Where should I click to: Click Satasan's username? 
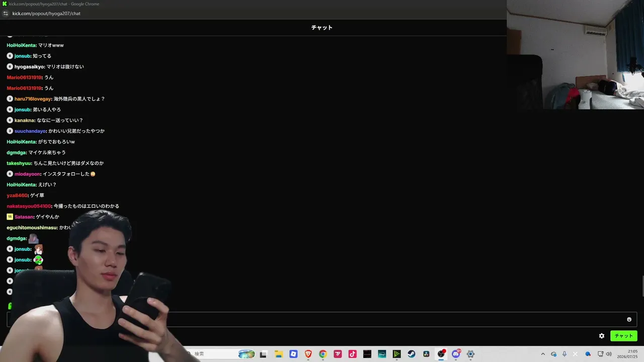coord(24,217)
